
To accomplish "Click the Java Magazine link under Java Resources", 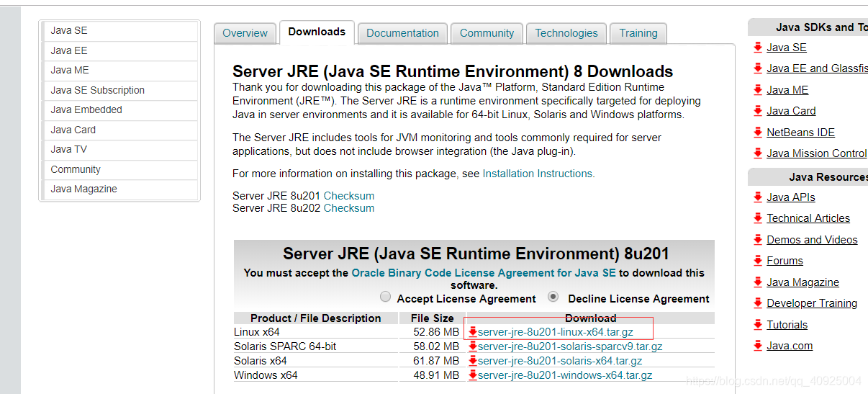I will (x=803, y=282).
